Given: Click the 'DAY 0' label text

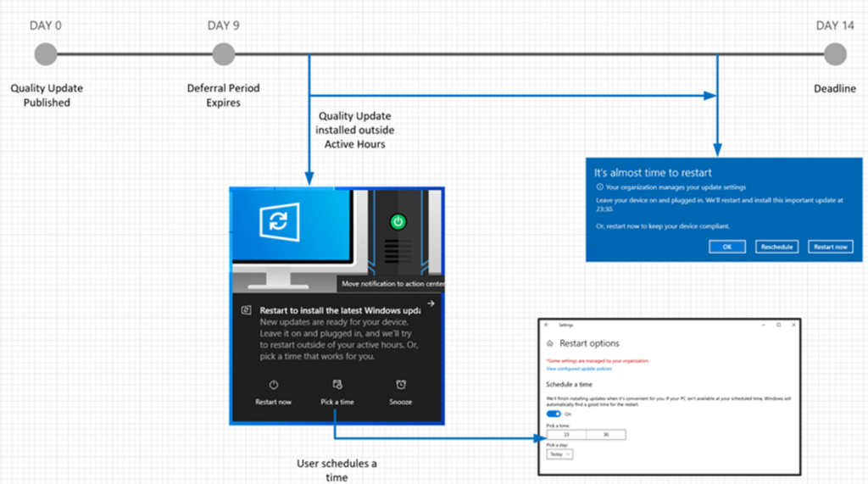Looking at the screenshot, I should click(x=46, y=25).
